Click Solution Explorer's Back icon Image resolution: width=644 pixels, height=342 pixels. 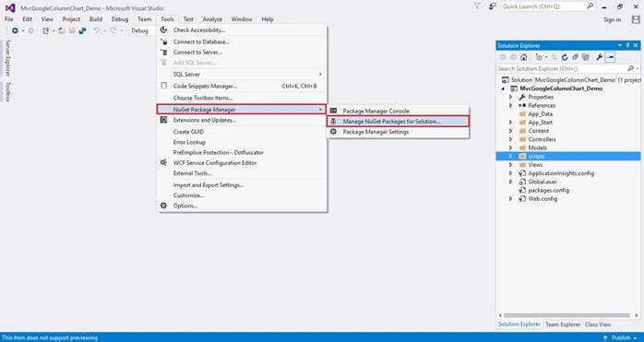pyautogui.click(x=502, y=57)
